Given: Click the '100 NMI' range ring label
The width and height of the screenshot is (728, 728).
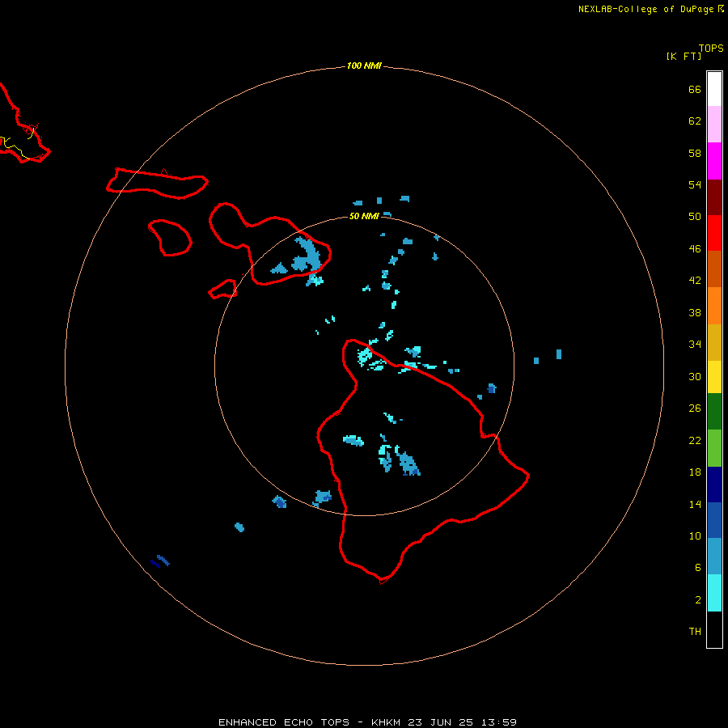Looking at the screenshot, I should point(364,66).
